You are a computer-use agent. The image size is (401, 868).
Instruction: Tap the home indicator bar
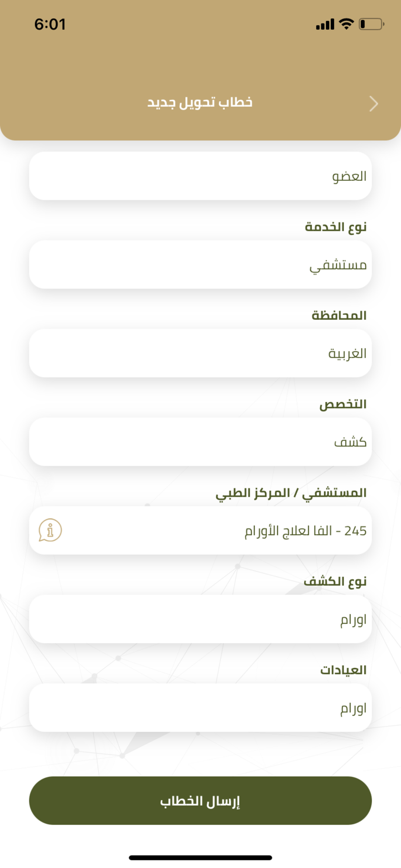(200, 858)
